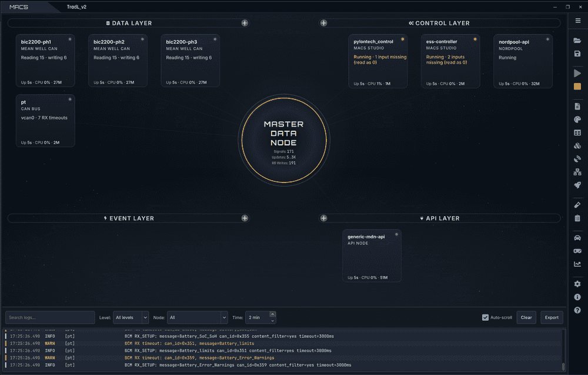Click the help question mark icon

click(x=577, y=310)
